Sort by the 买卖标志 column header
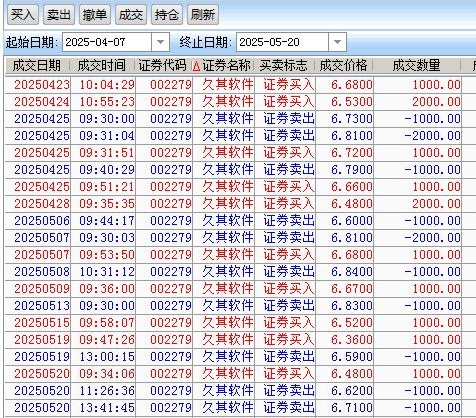The width and height of the screenshot is (476, 418). [x=284, y=66]
